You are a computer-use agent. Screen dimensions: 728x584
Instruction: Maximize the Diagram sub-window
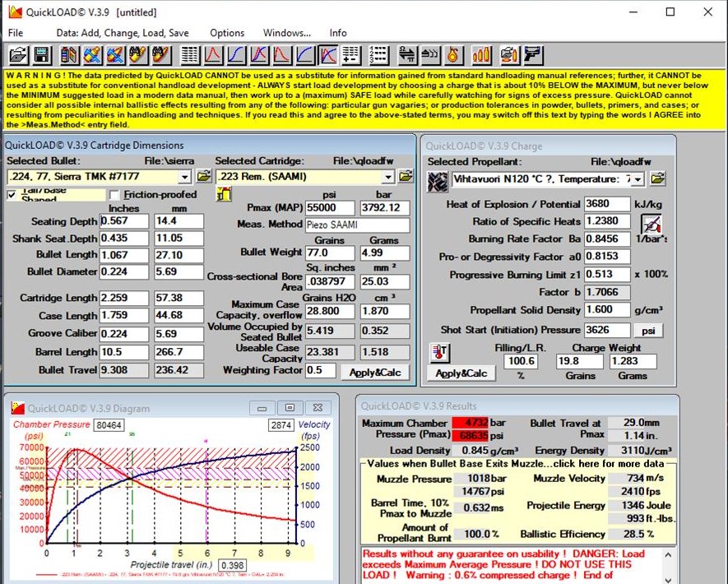click(x=290, y=408)
